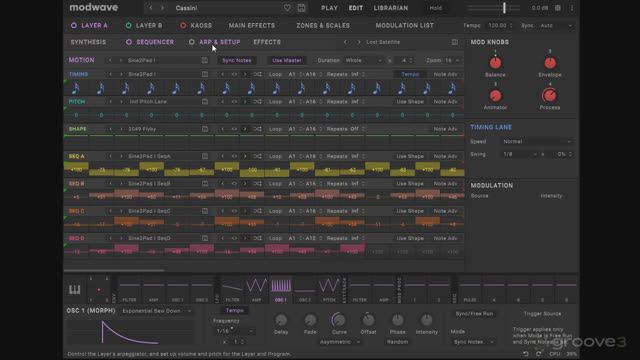Go to previous program arrow beside Cassini

[151, 8]
